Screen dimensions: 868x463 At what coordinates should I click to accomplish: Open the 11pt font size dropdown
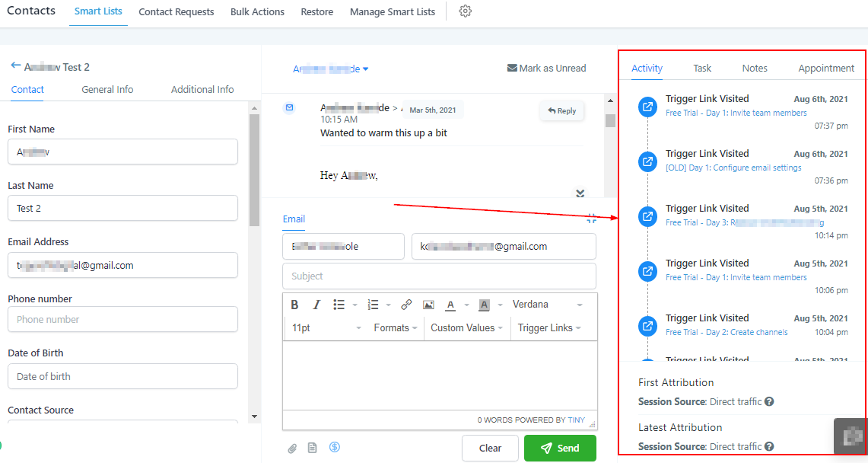(x=326, y=328)
